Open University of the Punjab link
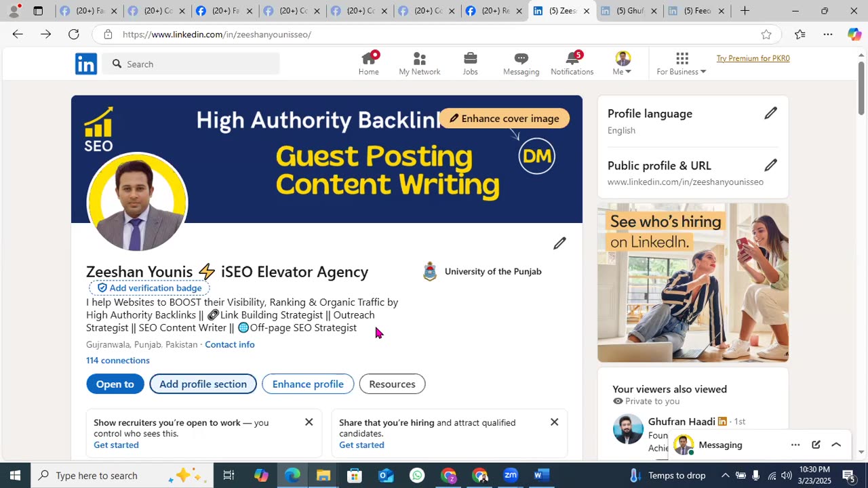868x488 pixels. click(482, 271)
